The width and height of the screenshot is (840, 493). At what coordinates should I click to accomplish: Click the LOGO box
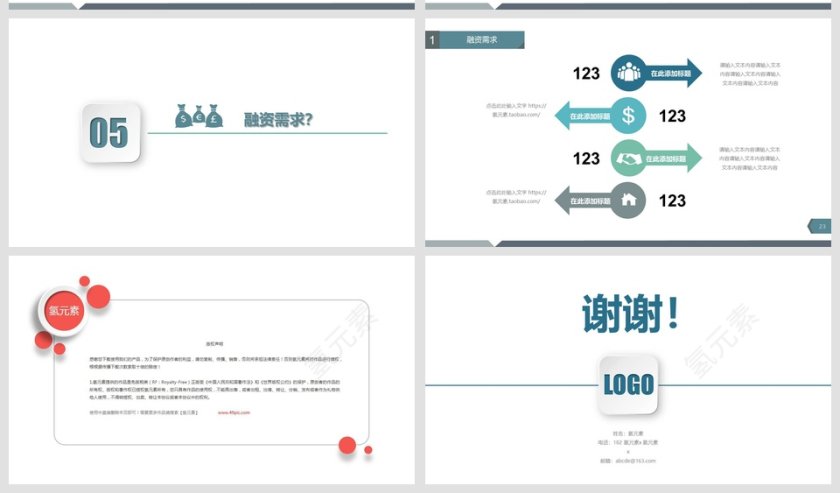pyautogui.click(x=628, y=385)
